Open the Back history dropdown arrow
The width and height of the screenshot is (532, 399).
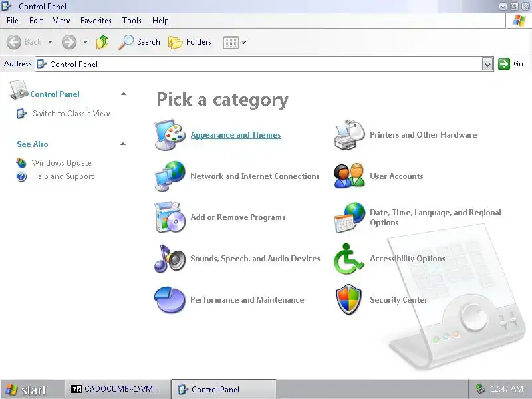(x=51, y=42)
